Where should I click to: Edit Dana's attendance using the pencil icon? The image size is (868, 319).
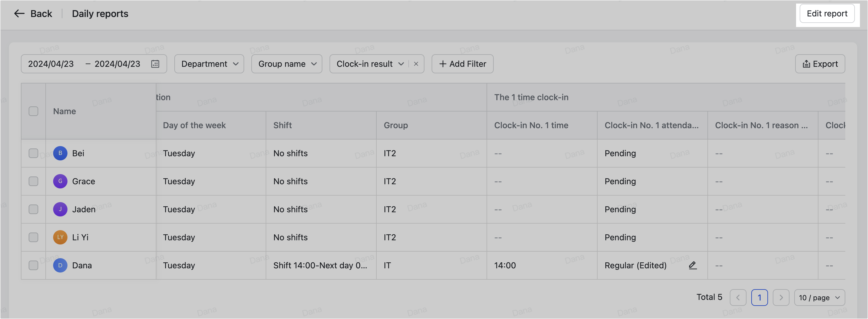pos(692,266)
